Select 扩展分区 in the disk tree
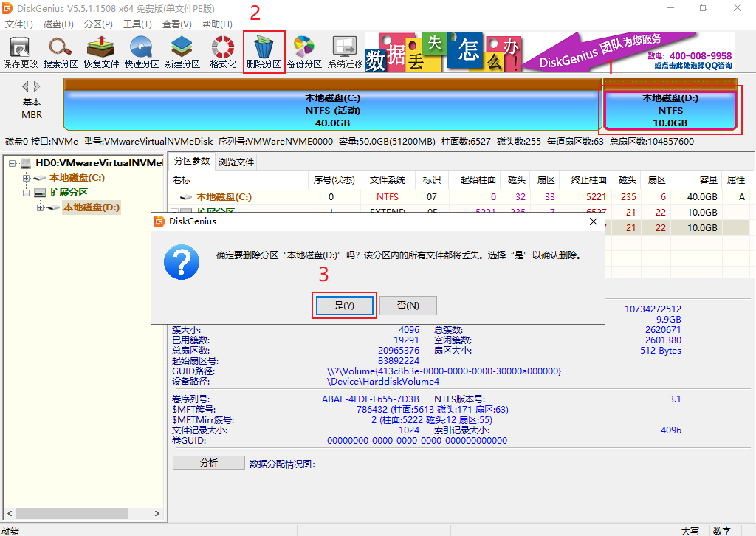Viewport: 756px width, 536px height. (69, 193)
